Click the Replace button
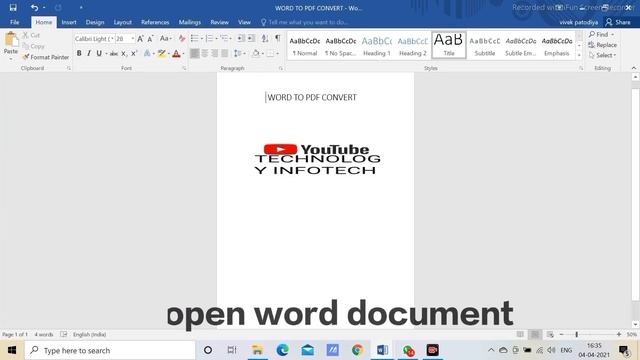The image size is (640, 360). [602, 45]
